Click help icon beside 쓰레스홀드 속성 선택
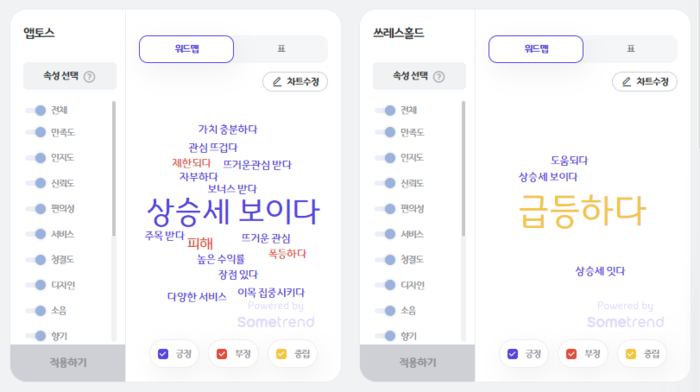This screenshot has height=392, width=700. (439, 77)
